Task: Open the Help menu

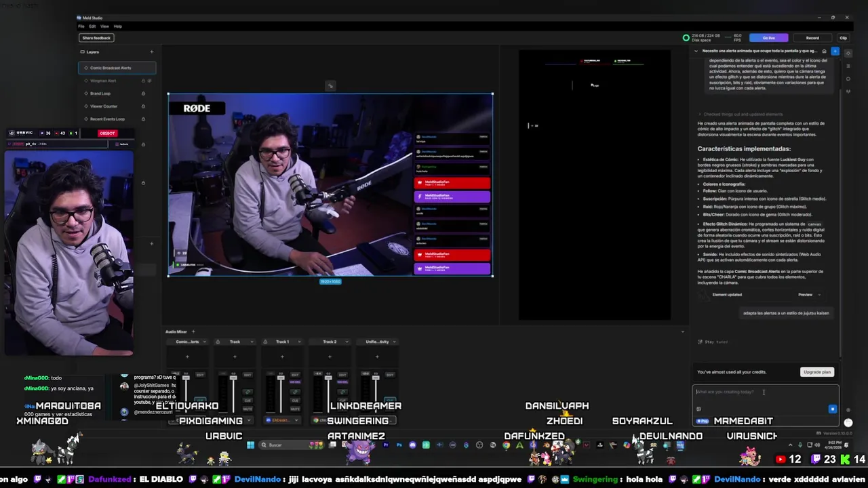Action: tap(117, 26)
